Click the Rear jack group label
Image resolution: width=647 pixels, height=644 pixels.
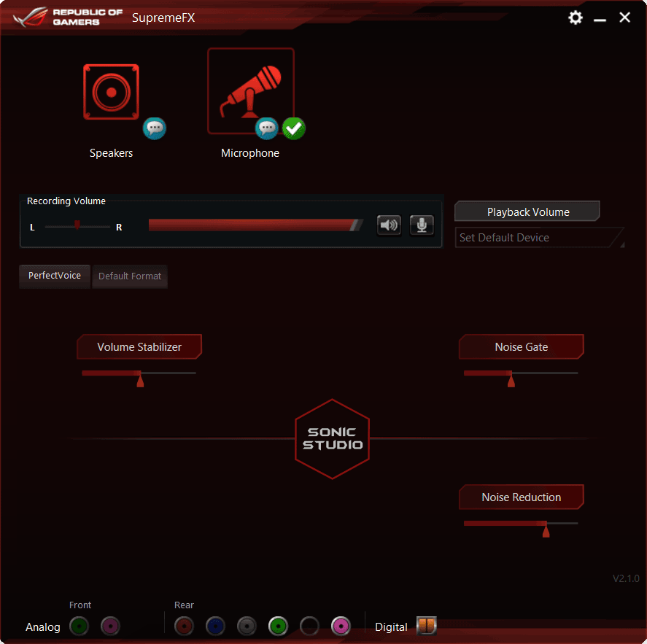(x=184, y=605)
